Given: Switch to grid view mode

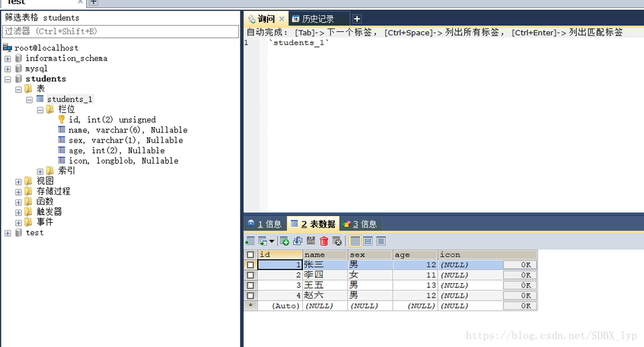Looking at the screenshot, I should point(355,242).
